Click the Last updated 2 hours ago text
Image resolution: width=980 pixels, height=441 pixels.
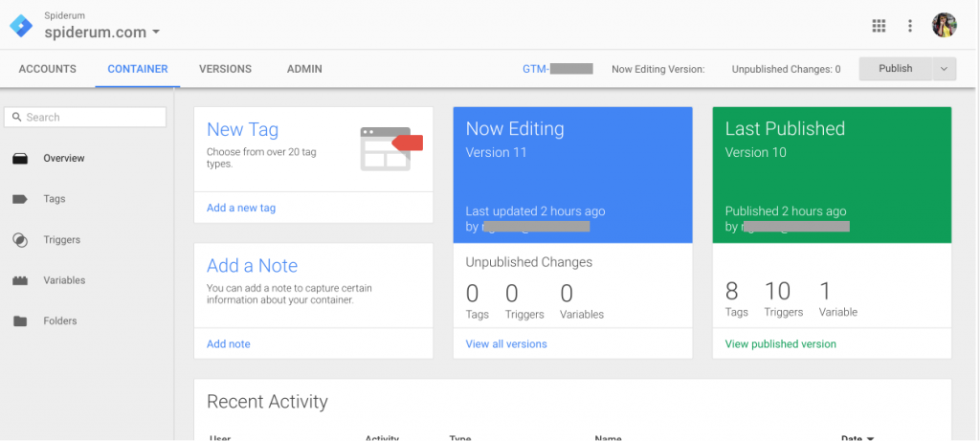535,211
